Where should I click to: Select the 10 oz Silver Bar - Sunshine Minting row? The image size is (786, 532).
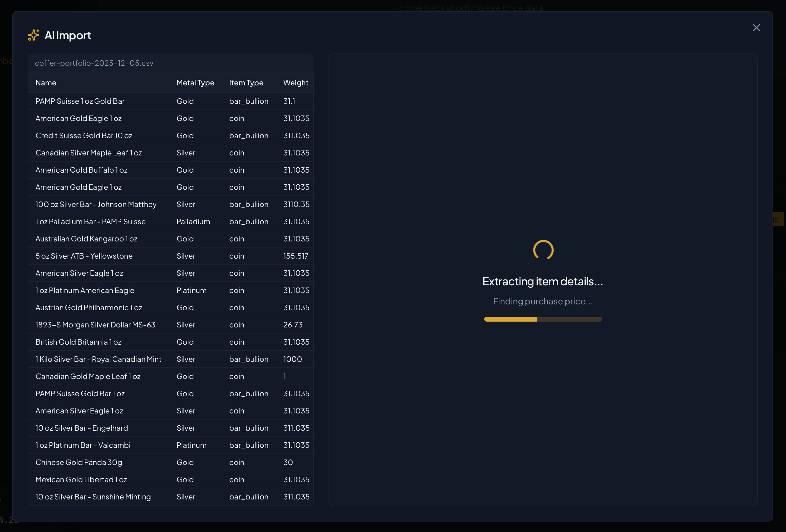(x=135, y=496)
